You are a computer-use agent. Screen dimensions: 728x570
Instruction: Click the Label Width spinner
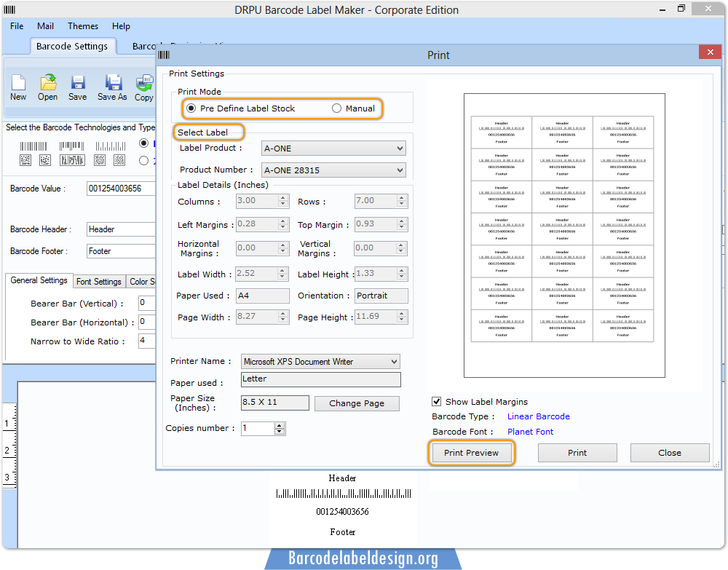pos(282,274)
